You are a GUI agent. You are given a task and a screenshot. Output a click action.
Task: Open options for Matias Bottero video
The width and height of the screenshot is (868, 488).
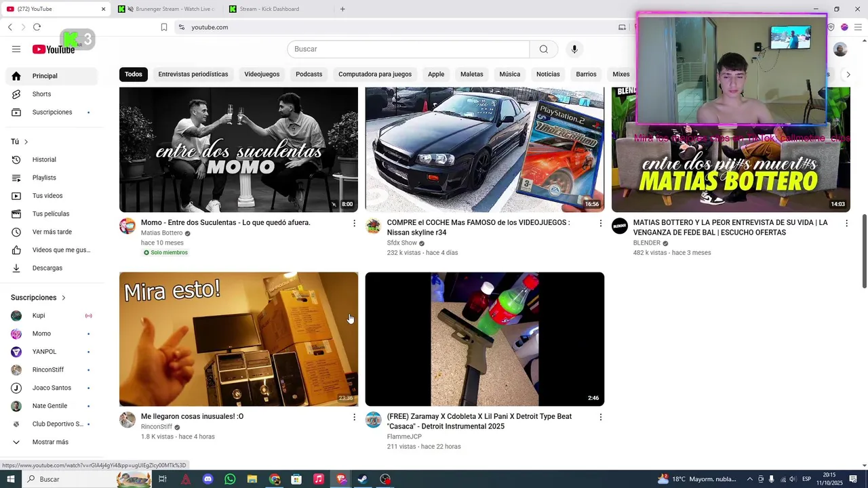tap(846, 223)
